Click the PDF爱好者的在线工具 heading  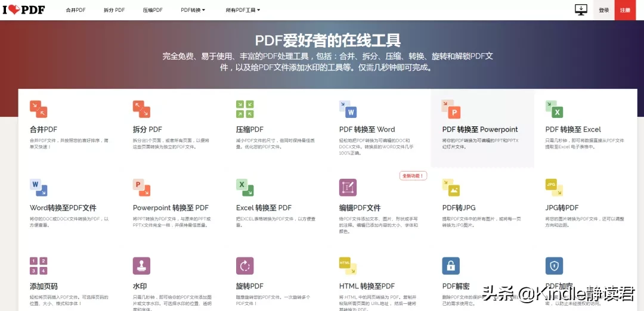click(328, 41)
